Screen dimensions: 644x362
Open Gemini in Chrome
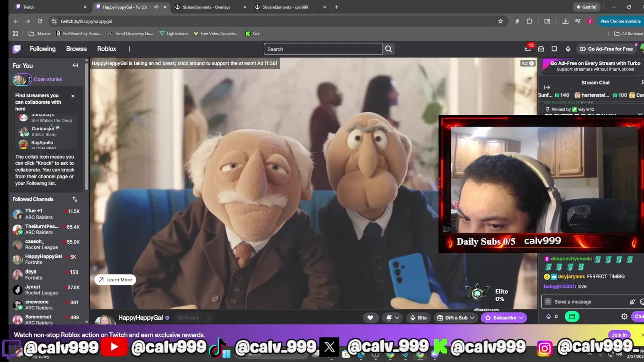587,7
